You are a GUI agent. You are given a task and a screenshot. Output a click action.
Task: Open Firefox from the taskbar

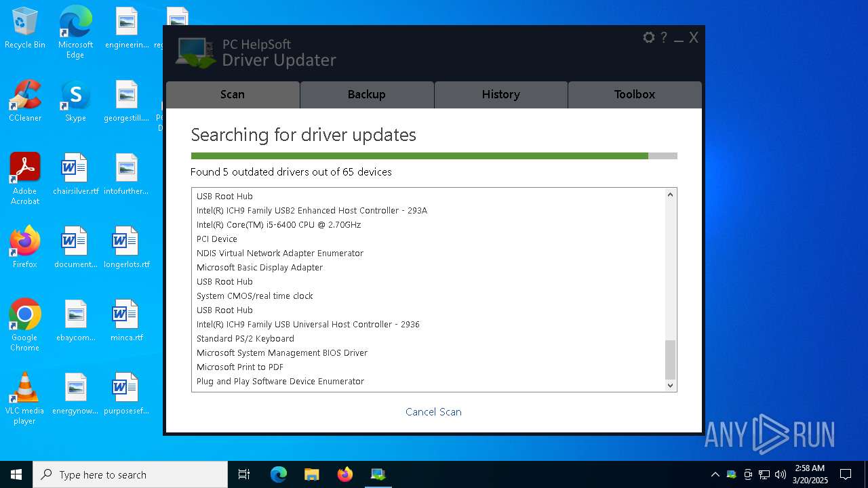tap(345, 474)
